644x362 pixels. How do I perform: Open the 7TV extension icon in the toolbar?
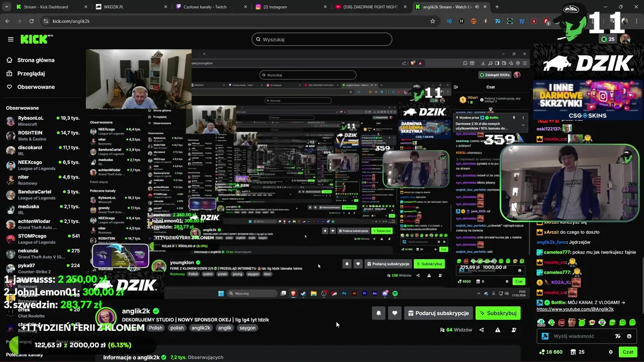click(498, 21)
